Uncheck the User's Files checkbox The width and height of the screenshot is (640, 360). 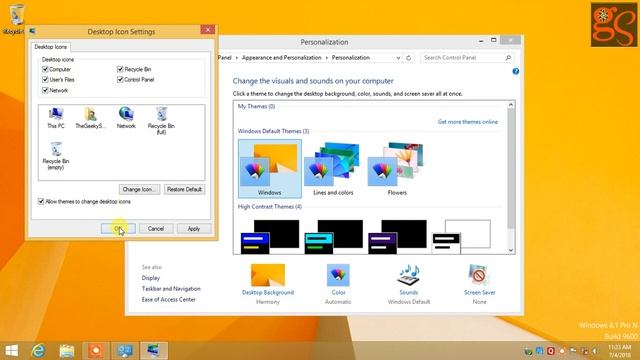(x=45, y=80)
